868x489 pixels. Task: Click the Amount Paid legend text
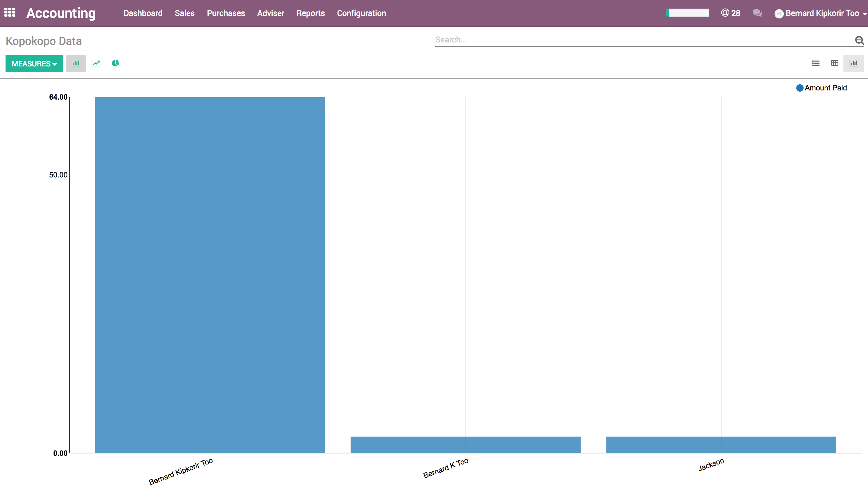click(826, 88)
